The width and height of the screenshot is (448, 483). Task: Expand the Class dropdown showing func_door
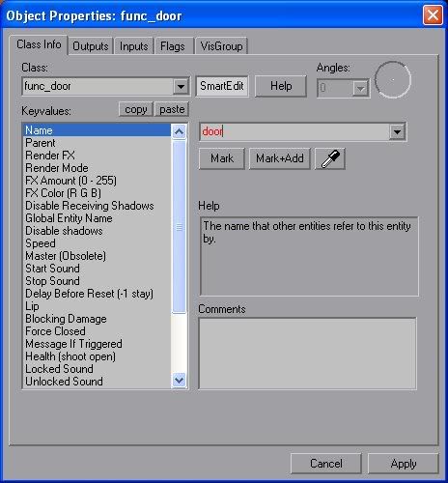tap(181, 87)
